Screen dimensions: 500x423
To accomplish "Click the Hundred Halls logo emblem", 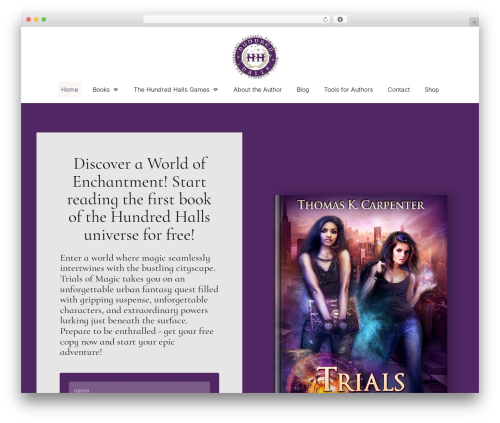I will [256, 57].
